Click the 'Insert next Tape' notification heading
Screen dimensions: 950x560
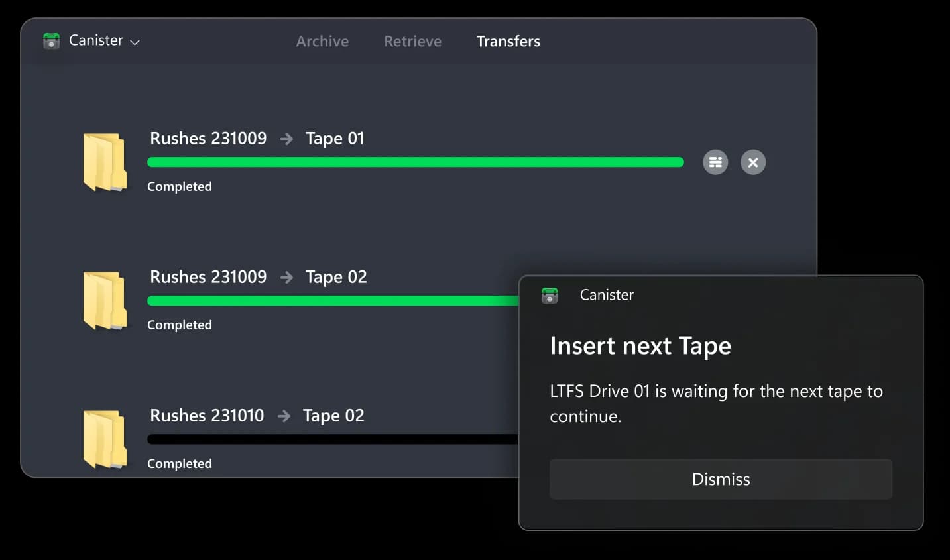[640, 347]
